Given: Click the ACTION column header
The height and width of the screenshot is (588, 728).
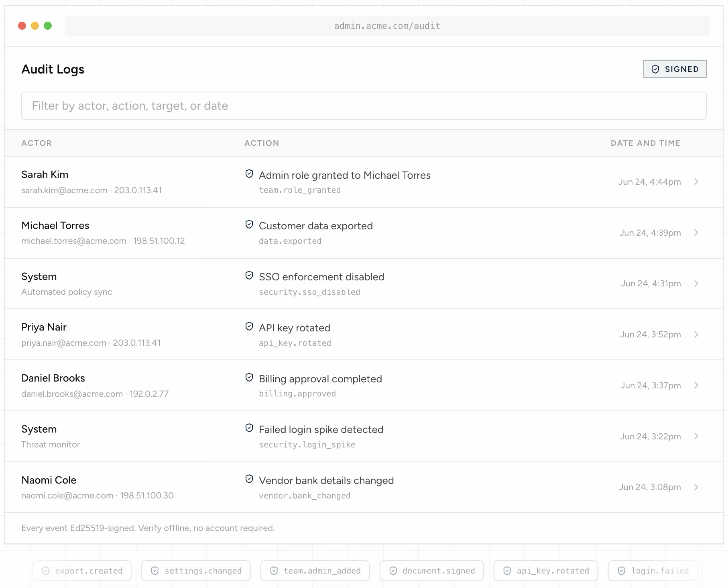Looking at the screenshot, I should tap(262, 143).
